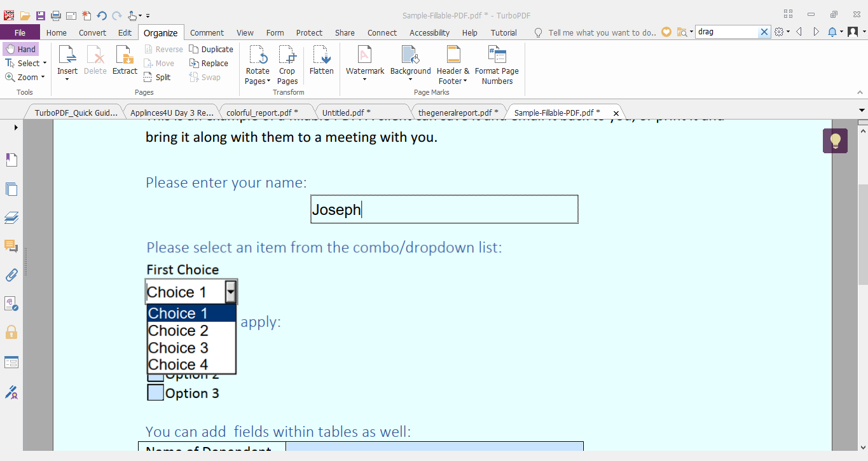Image resolution: width=868 pixels, height=461 pixels.
Task: Check the Option 3 checkbox
Action: [156, 393]
